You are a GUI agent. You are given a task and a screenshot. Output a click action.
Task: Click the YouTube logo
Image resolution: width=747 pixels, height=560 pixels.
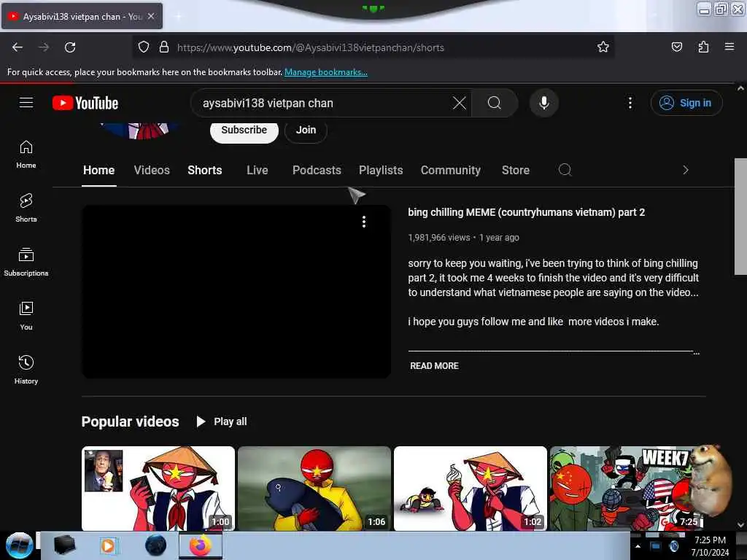pyautogui.click(x=85, y=103)
